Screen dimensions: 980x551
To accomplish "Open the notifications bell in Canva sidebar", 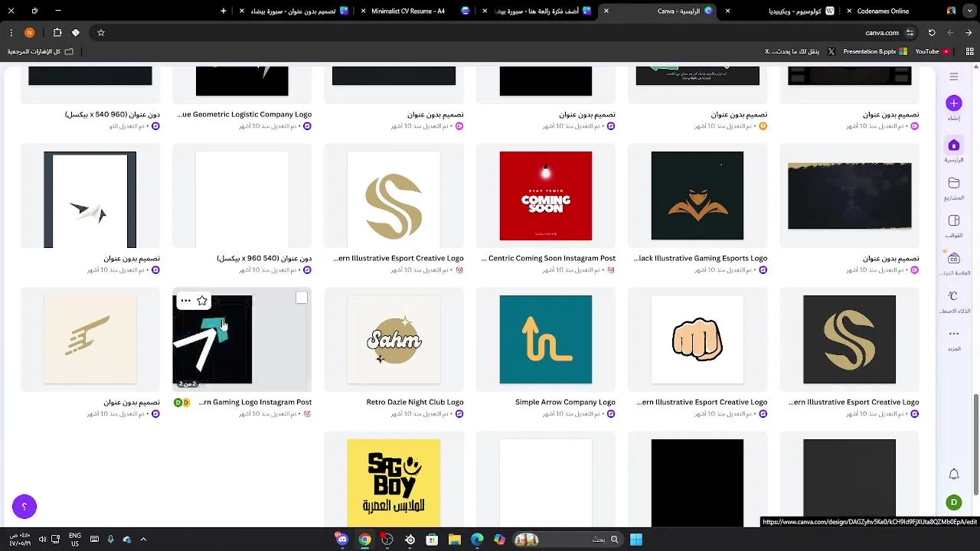I will (954, 474).
